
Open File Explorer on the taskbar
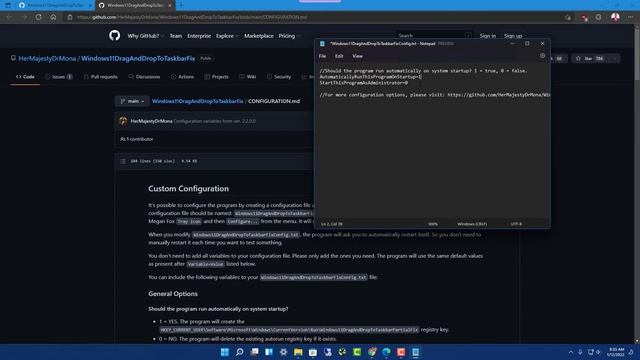pyautogui.click(x=298, y=352)
